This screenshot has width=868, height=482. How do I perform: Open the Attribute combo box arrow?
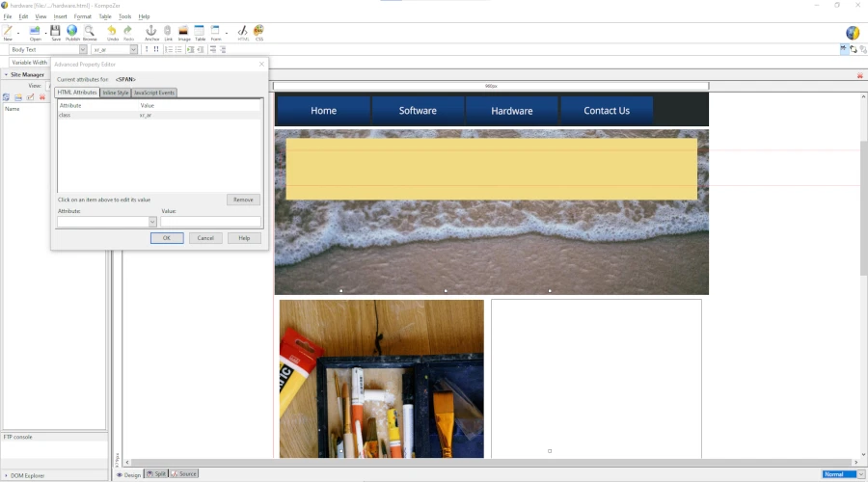pos(152,222)
